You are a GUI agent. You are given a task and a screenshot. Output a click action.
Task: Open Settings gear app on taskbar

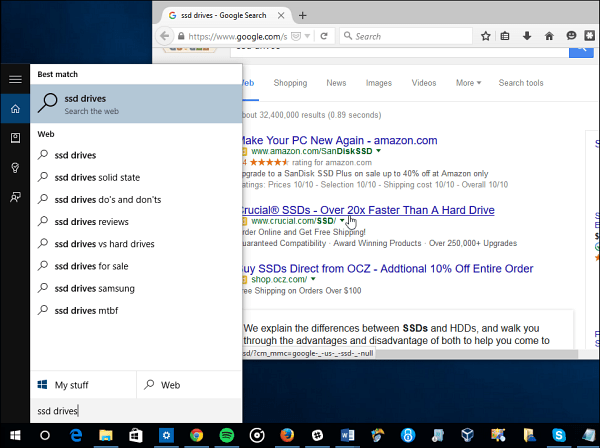pyautogui.click(x=166, y=435)
